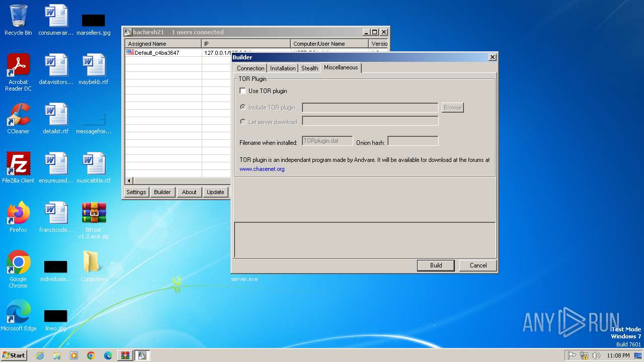The image size is (644, 362).
Task: Sort by Computer/User Name column
Action: pyautogui.click(x=330, y=44)
